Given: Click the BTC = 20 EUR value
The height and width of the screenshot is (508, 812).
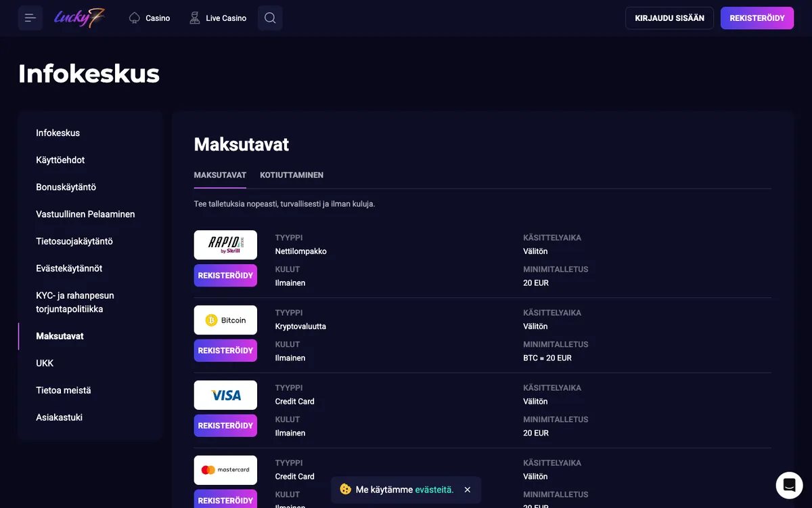Looking at the screenshot, I should [547, 358].
